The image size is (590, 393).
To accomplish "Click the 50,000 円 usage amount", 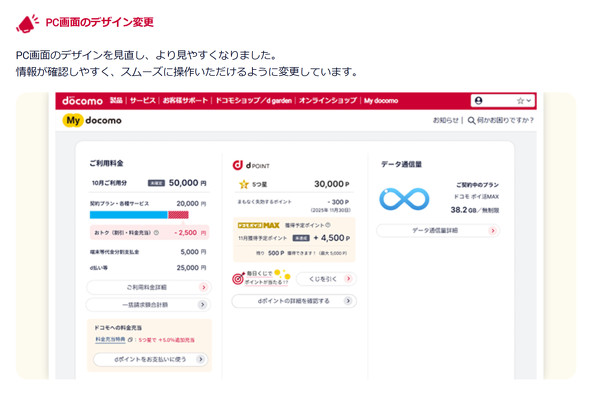I will tap(187, 183).
